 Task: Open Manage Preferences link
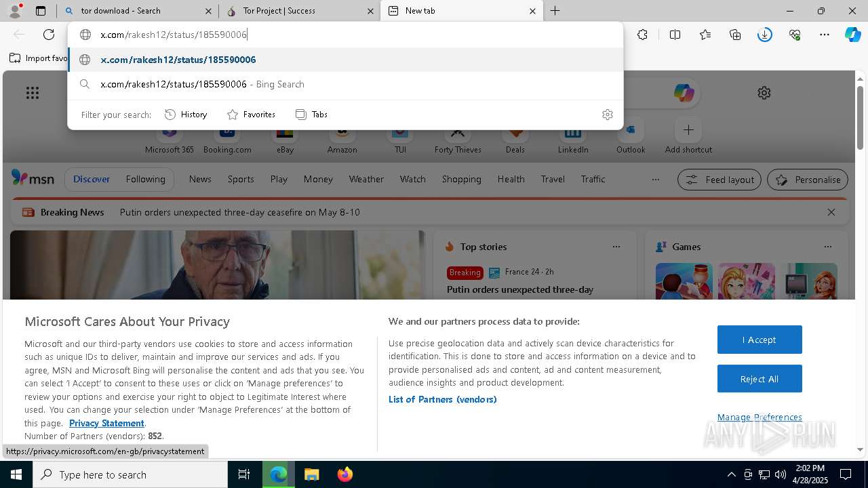pyautogui.click(x=759, y=418)
